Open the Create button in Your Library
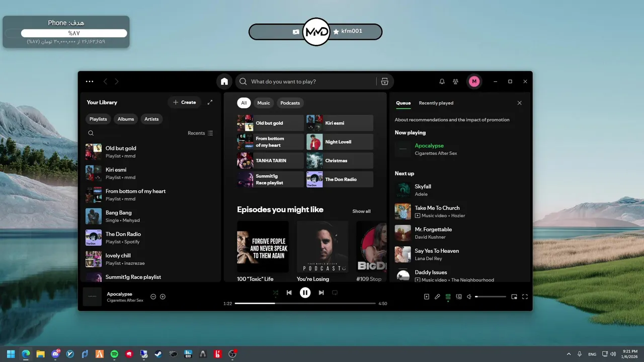 point(184,102)
